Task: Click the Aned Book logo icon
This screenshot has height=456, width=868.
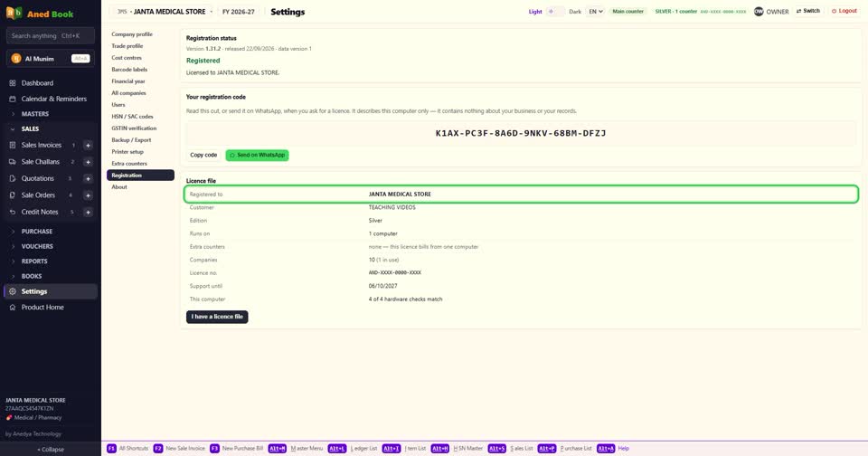Action: pos(14,13)
